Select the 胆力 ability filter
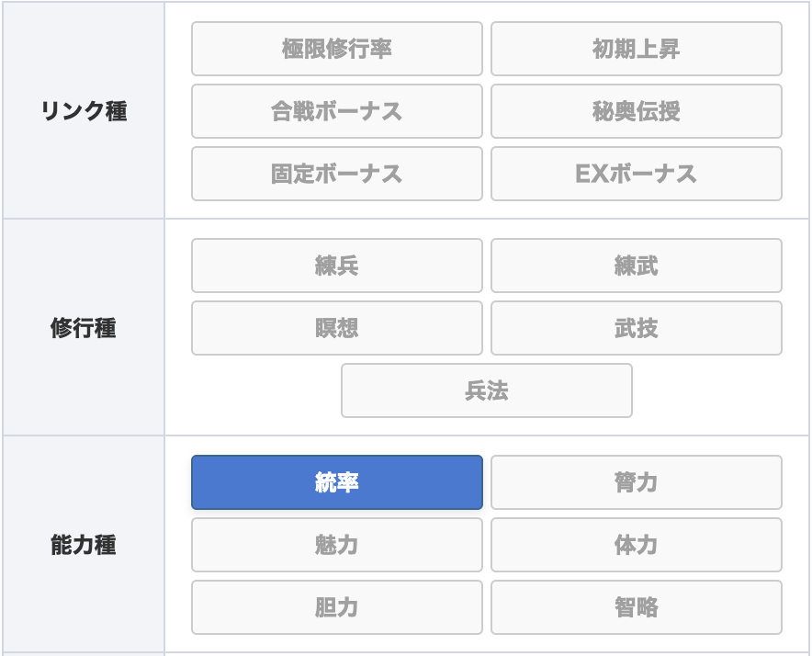 [x=336, y=607]
